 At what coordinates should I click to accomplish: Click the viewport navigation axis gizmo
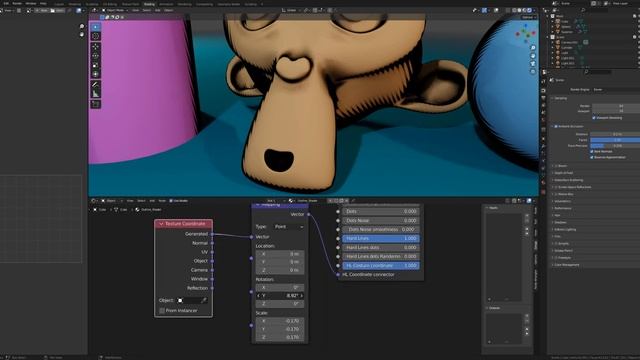(526, 34)
